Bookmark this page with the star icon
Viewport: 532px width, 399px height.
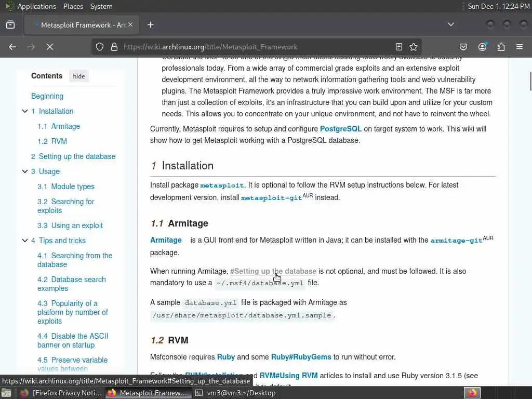414,47
